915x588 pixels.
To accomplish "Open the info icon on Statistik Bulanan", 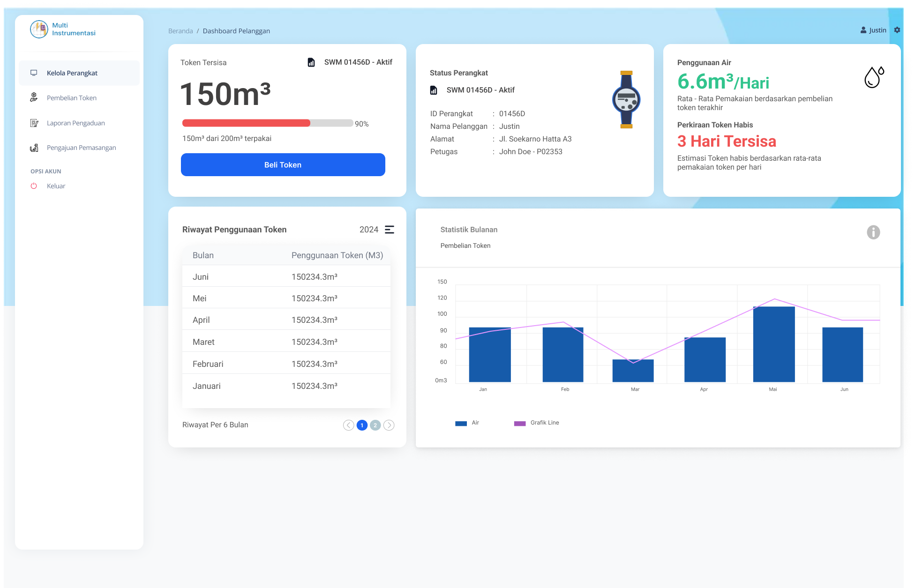I will pyautogui.click(x=873, y=232).
